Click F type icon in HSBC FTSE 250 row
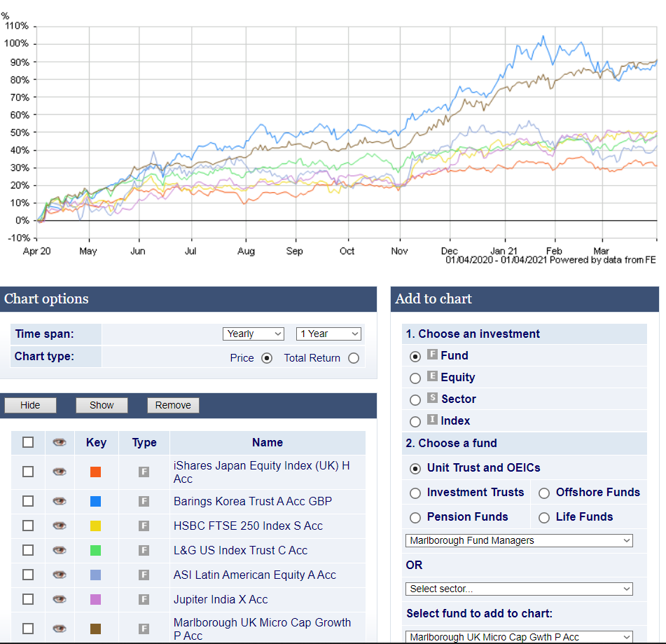This screenshot has width=666, height=644. coord(144,526)
